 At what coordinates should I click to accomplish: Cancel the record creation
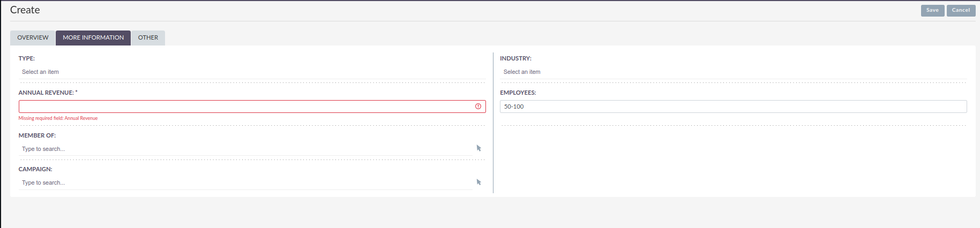961,10
